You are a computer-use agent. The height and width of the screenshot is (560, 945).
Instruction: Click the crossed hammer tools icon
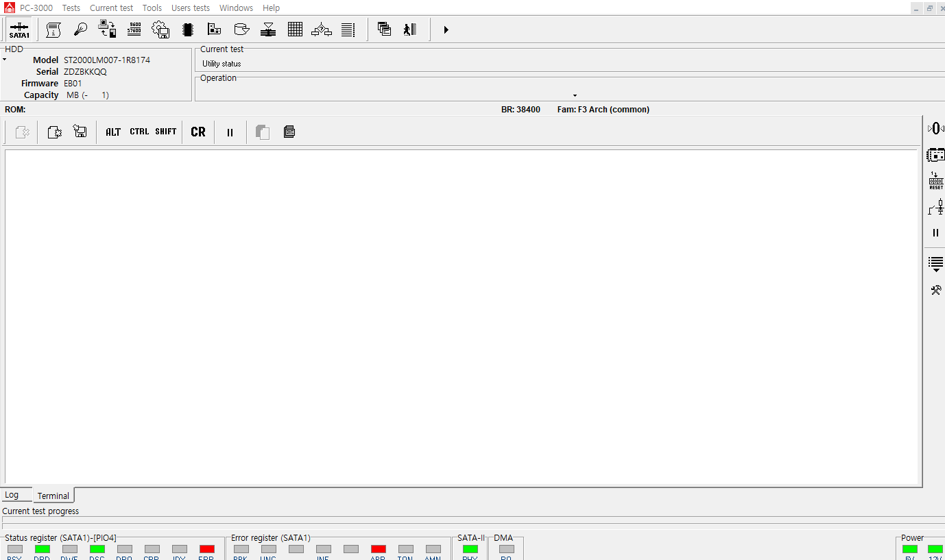(935, 290)
